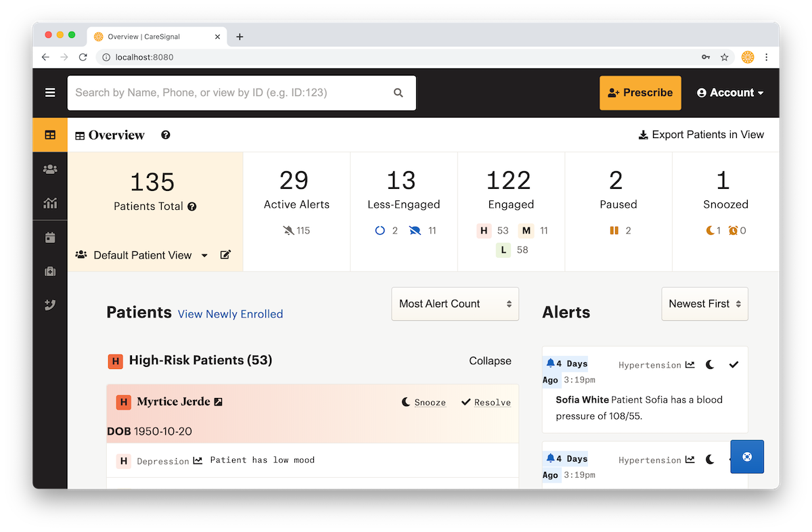Screen dimensions: 812x532
Task: Click the Chrome profile avatar icon
Action: pos(748,57)
